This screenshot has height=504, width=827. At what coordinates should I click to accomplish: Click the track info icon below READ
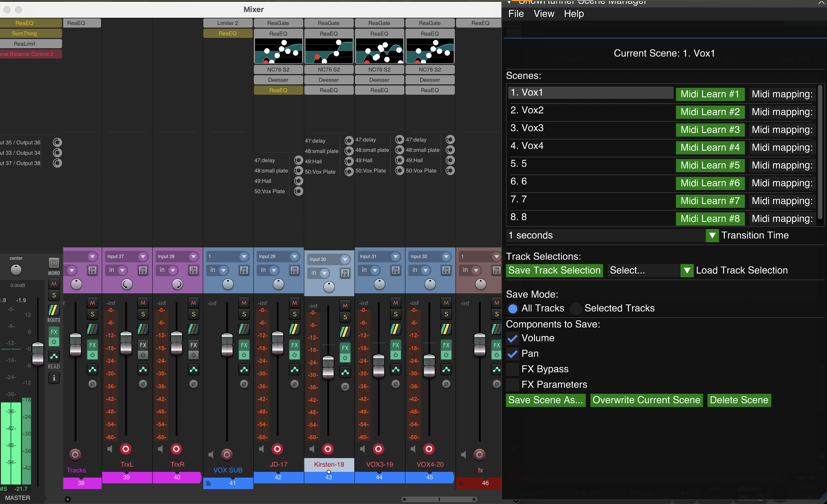click(54, 378)
